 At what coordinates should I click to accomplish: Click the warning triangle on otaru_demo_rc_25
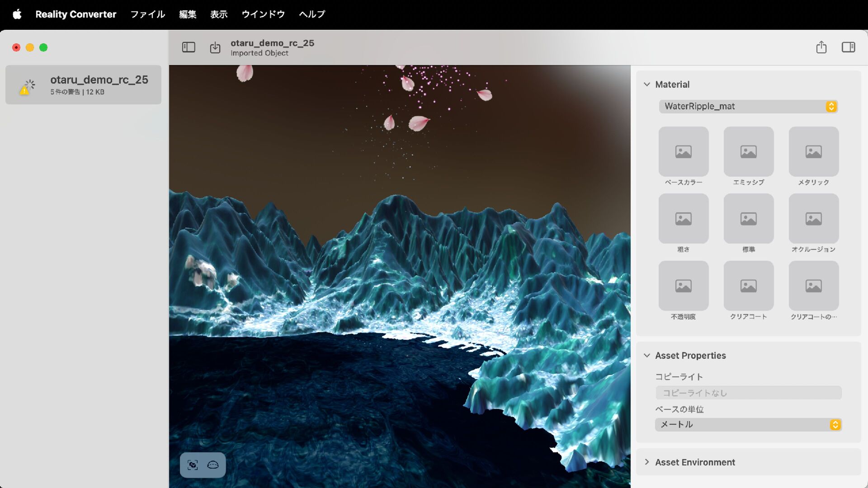[x=24, y=90]
